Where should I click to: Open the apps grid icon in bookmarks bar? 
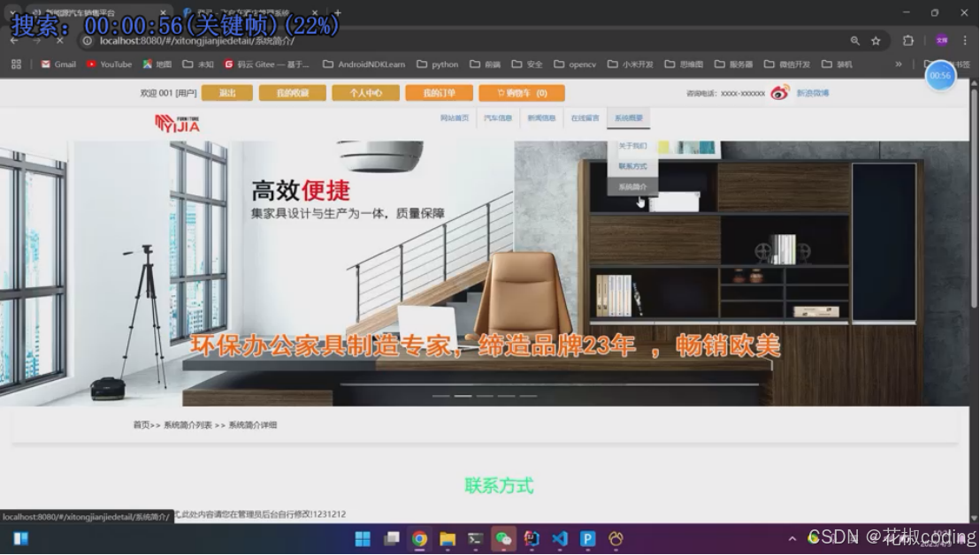click(x=16, y=65)
